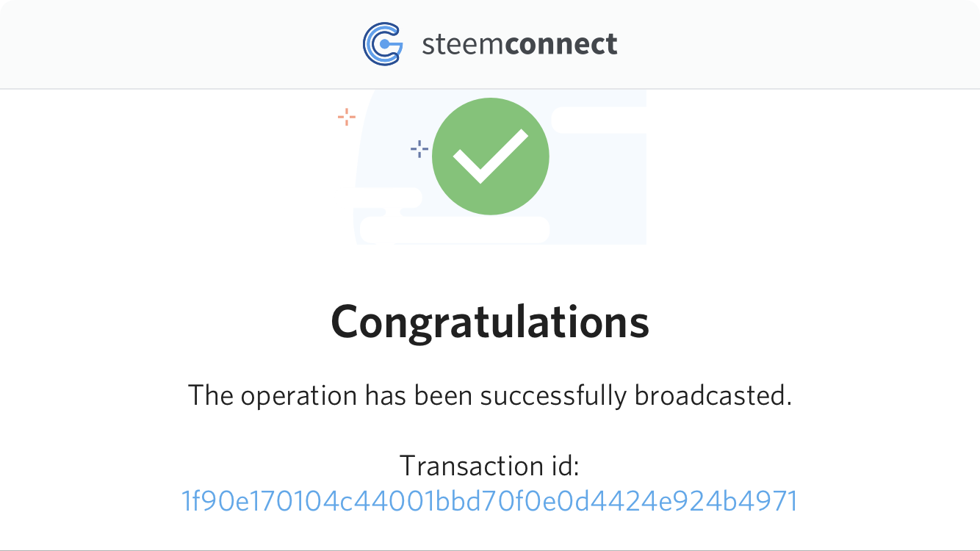Click the small white cloud left of checkmark
The width and height of the screenshot is (980, 551).
click(389, 197)
